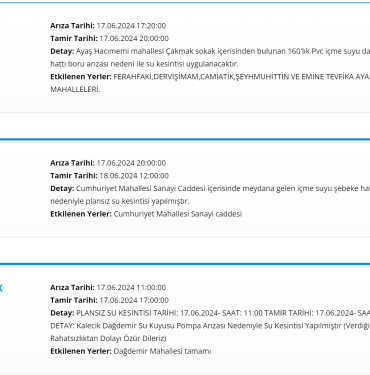The height and width of the screenshot is (375, 370).
Task: Click the blue divider above Cumhuriyet outage card
Action: (185, 139)
